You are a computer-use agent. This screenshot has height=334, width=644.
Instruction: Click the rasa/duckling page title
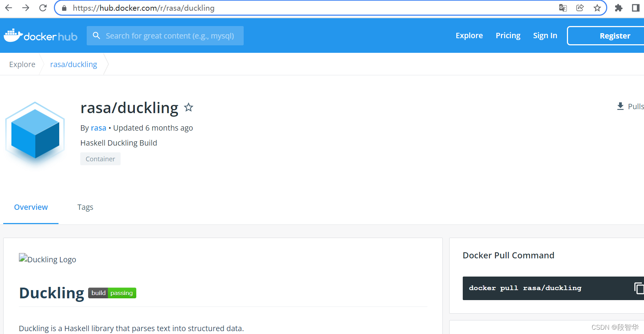point(129,108)
